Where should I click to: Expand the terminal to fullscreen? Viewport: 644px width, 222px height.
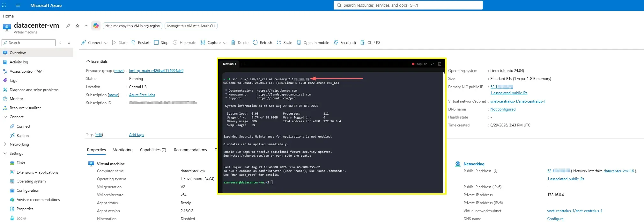[433, 64]
